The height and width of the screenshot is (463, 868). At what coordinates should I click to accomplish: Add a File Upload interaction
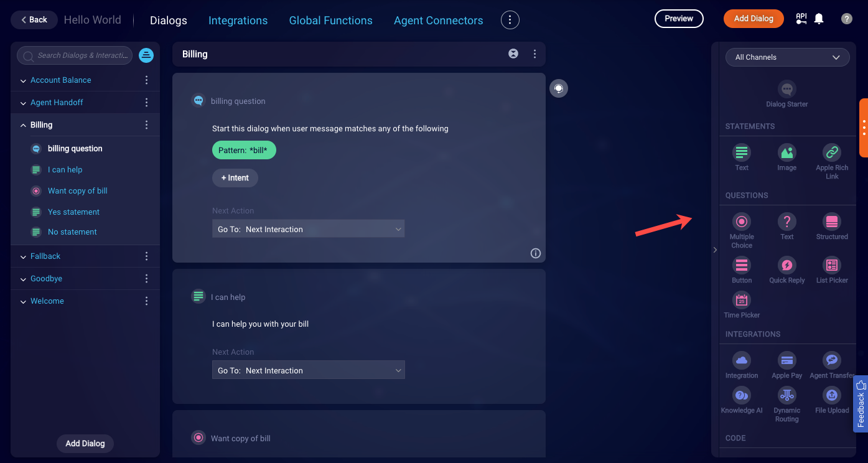pos(832,395)
